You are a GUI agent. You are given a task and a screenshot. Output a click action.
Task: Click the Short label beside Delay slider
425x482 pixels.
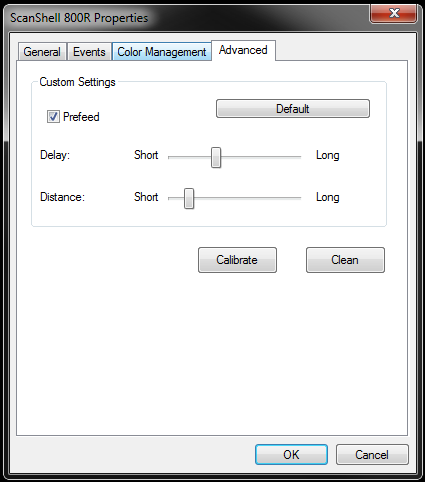tap(146, 155)
